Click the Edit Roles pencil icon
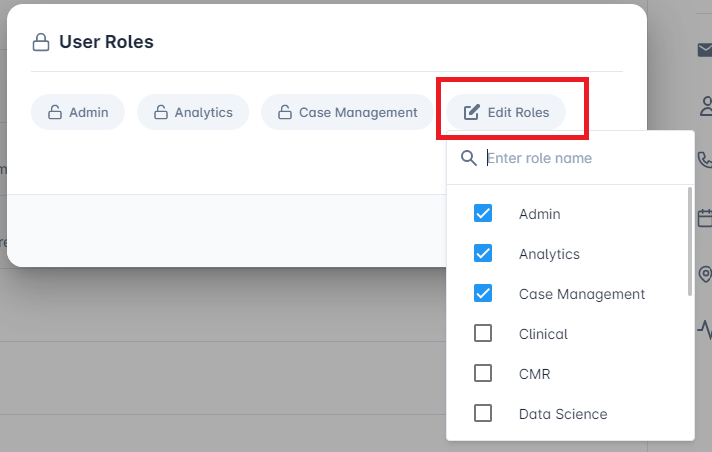Image resolution: width=712 pixels, height=452 pixels. pyautogui.click(x=471, y=112)
